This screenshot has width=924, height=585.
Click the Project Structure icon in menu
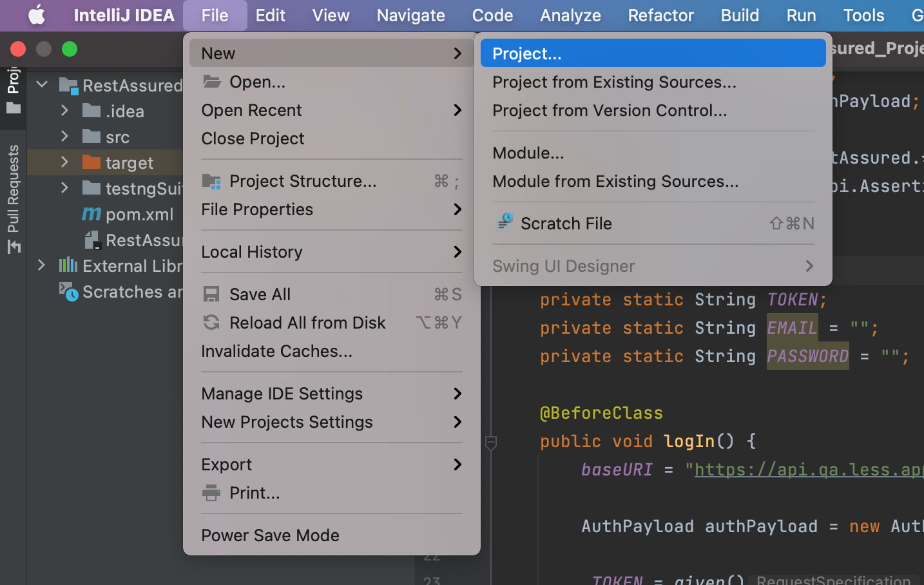click(x=211, y=181)
